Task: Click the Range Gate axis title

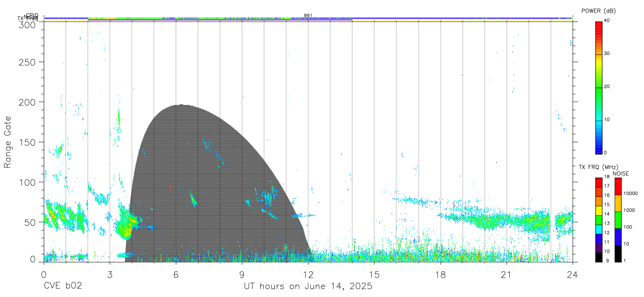Action: coord(8,142)
